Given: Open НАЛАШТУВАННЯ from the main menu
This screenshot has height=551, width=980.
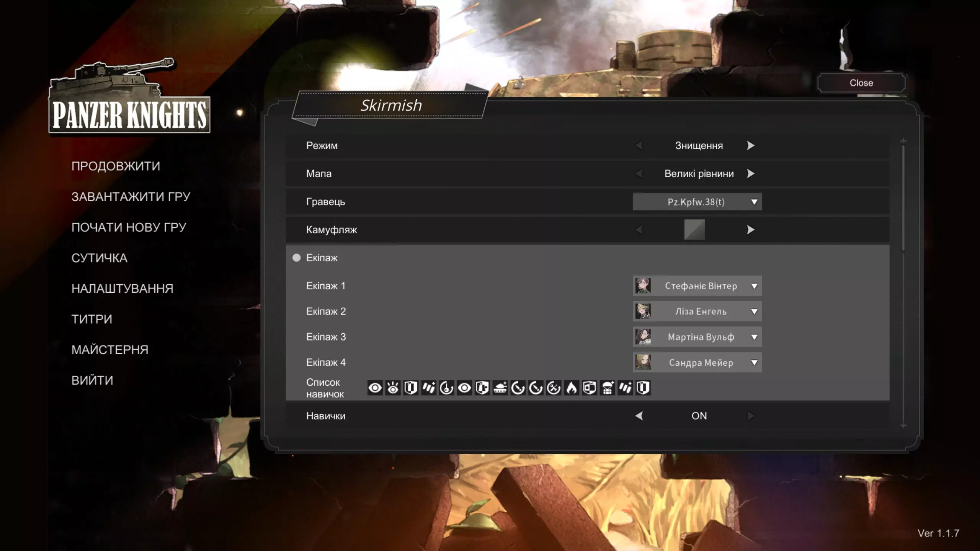Looking at the screenshot, I should [122, 289].
